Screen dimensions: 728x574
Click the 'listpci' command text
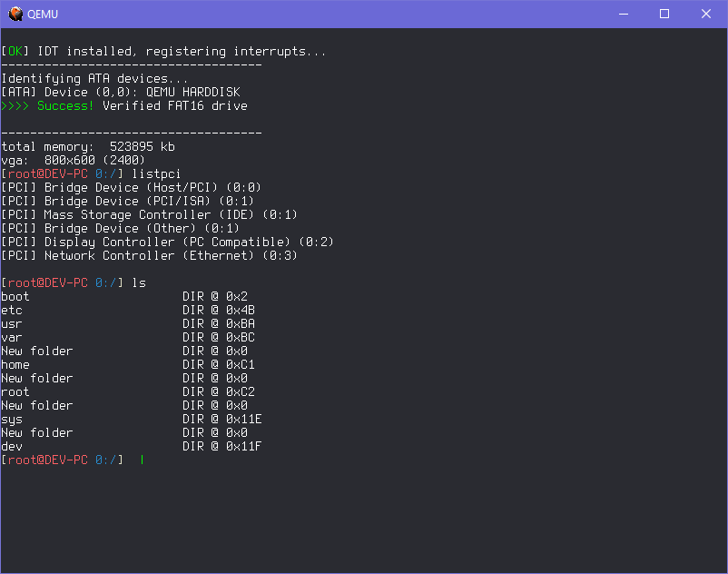tap(156, 174)
